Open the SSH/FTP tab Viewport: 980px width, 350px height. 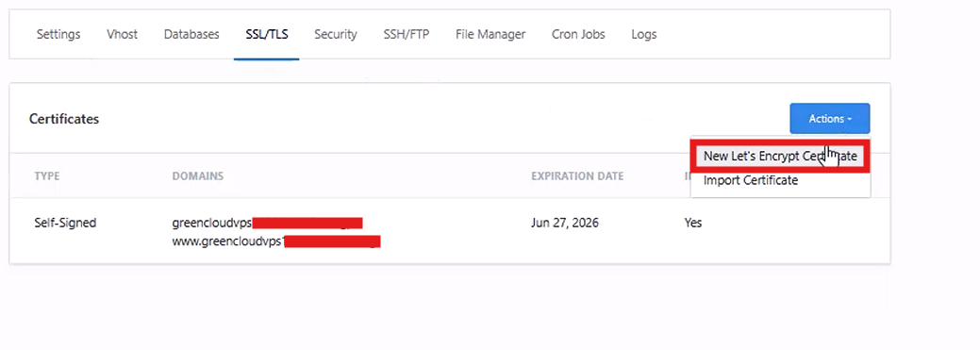pyautogui.click(x=407, y=34)
